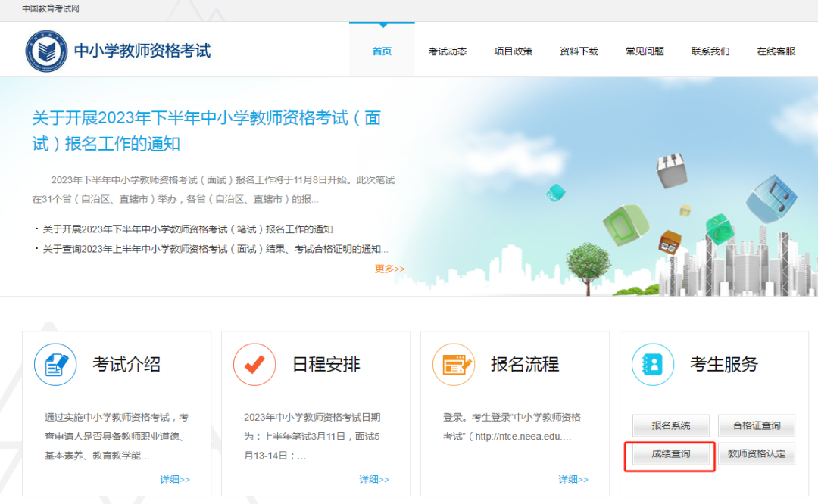818x504 pixels.
Task: Click the 报名流程 card heading
Action: (525, 364)
